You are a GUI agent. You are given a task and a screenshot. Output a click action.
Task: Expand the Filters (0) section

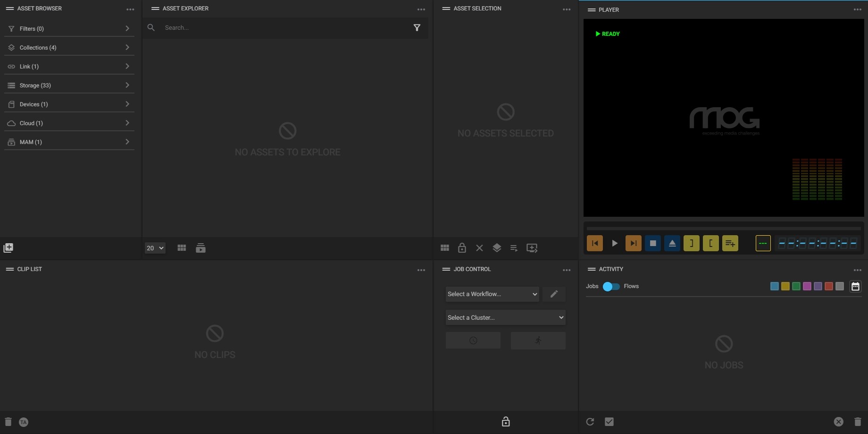(69, 29)
